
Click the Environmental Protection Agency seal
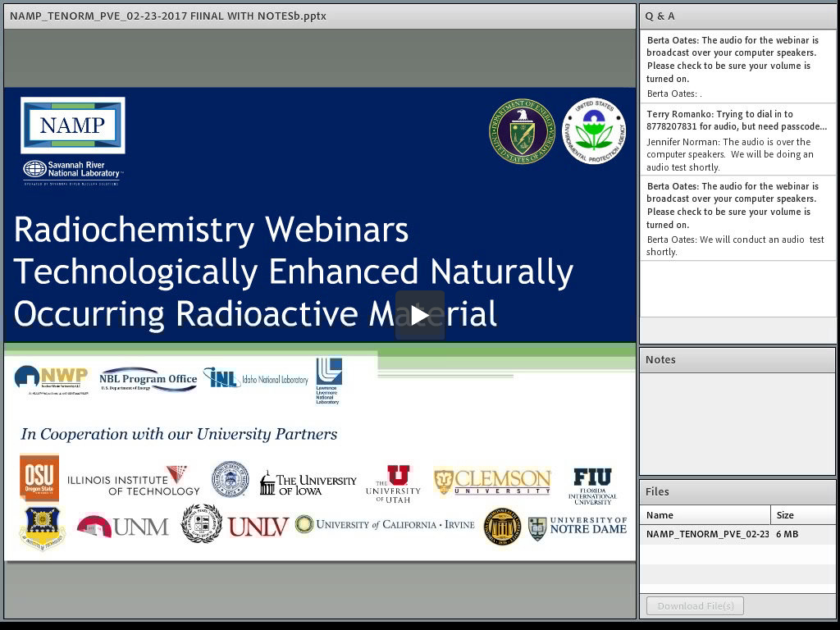coord(595,131)
